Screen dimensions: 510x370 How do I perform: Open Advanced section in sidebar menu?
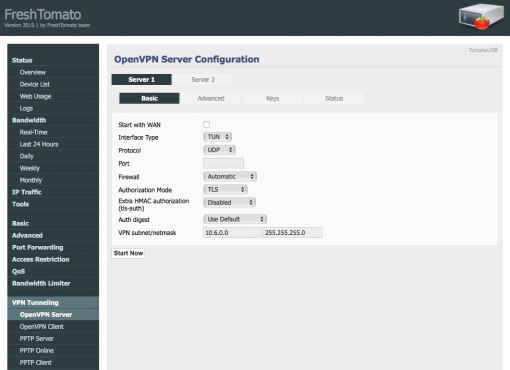[x=53, y=235]
